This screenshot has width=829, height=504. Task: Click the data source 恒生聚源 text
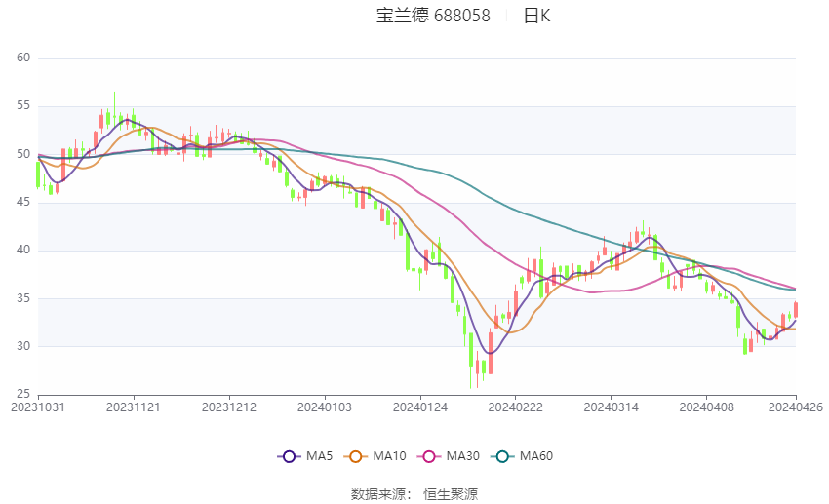(451, 494)
